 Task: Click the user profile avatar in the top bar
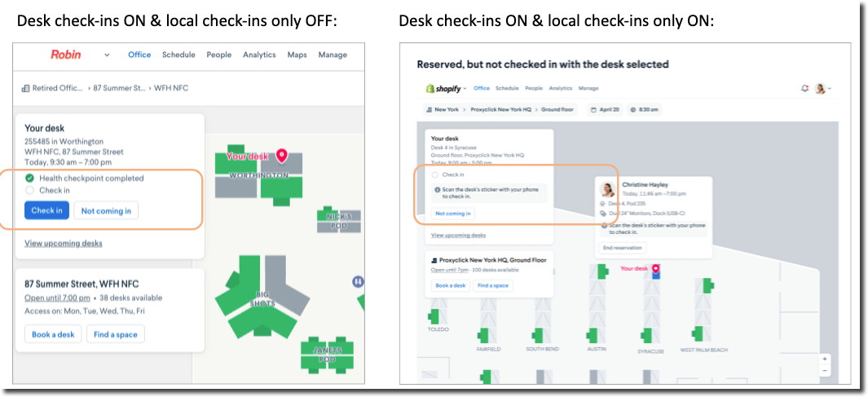click(821, 89)
